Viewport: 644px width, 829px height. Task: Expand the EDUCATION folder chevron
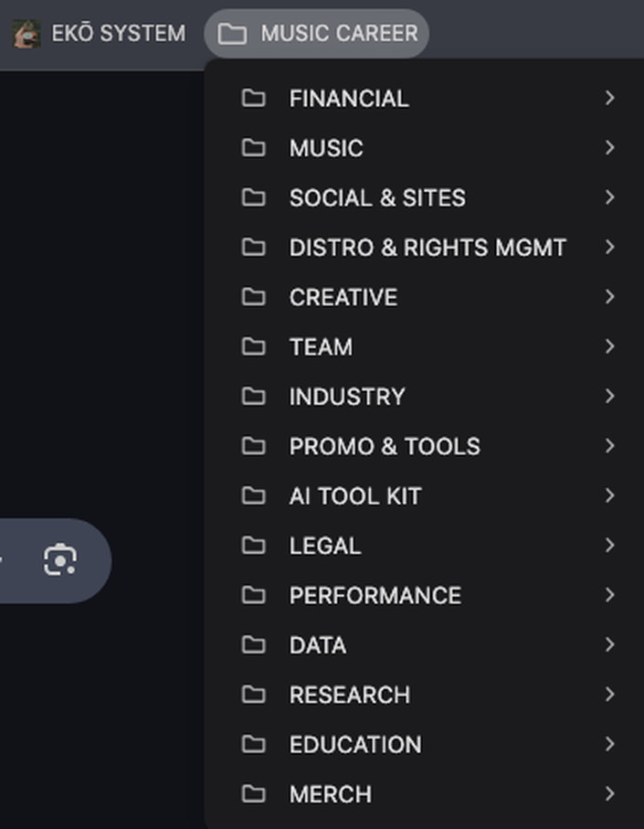pos(610,744)
